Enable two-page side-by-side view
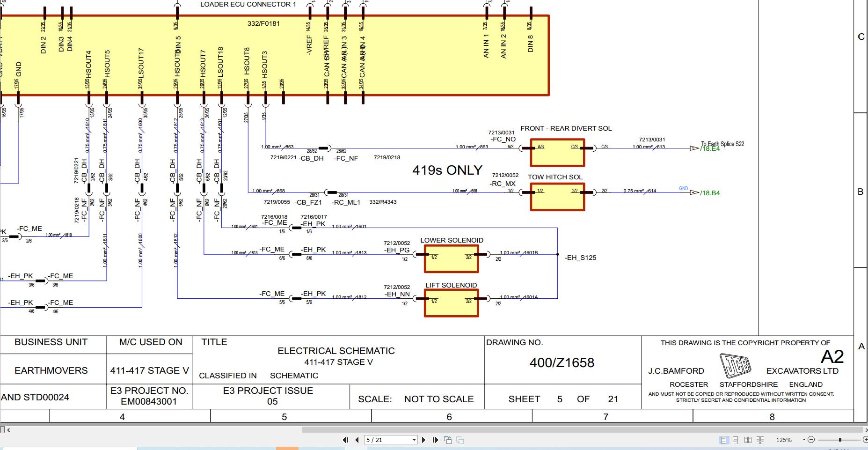The image size is (868, 450). tap(748, 440)
